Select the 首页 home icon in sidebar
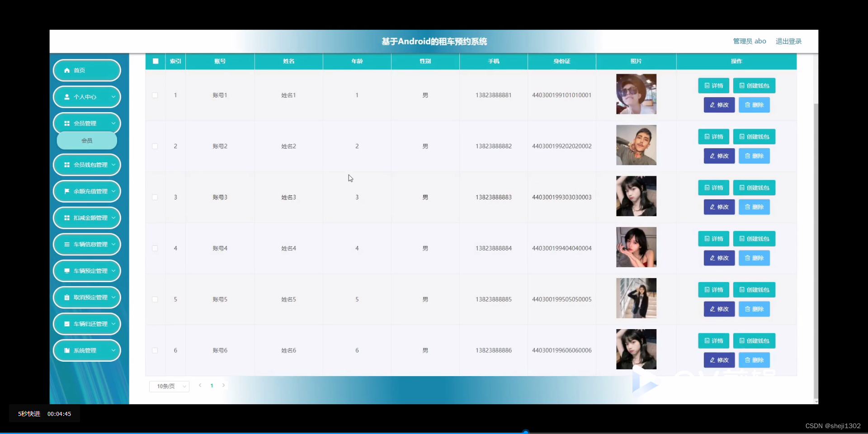Viewport: 868px width, 434px height. point(68,71)
